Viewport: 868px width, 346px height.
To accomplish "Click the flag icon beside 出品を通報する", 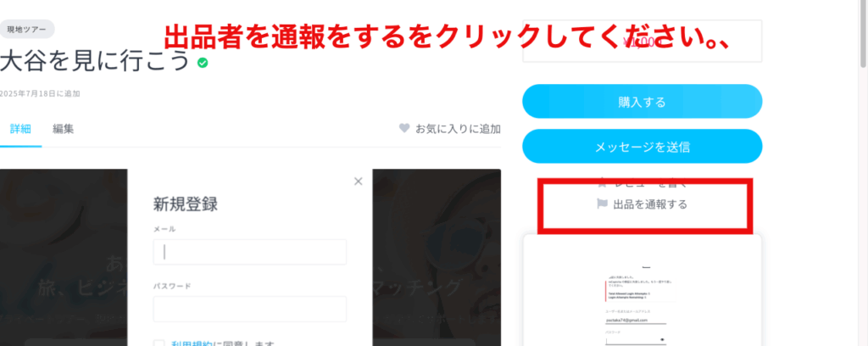I will pyautogui.click(x=603, y=204).
